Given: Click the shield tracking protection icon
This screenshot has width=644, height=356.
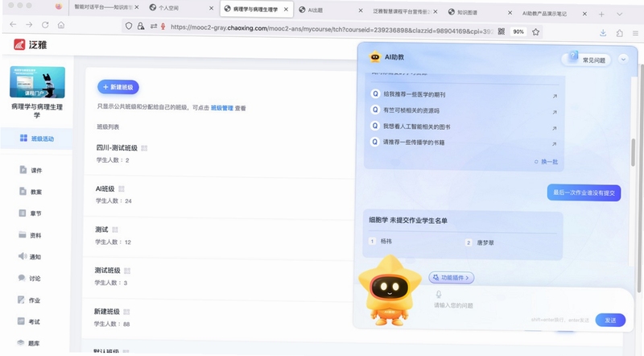Looking at the screenshot, I should tap(129, 26).
